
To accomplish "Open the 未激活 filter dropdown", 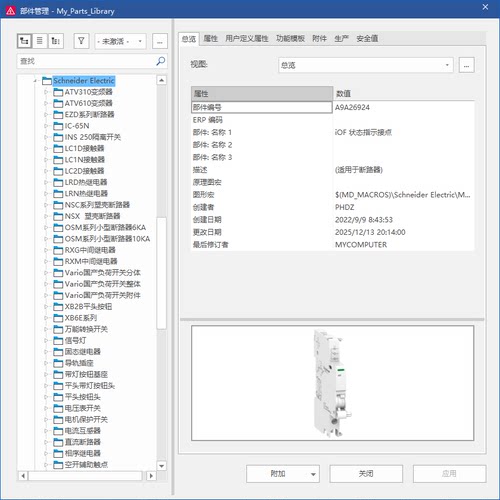I will point(120,42).
